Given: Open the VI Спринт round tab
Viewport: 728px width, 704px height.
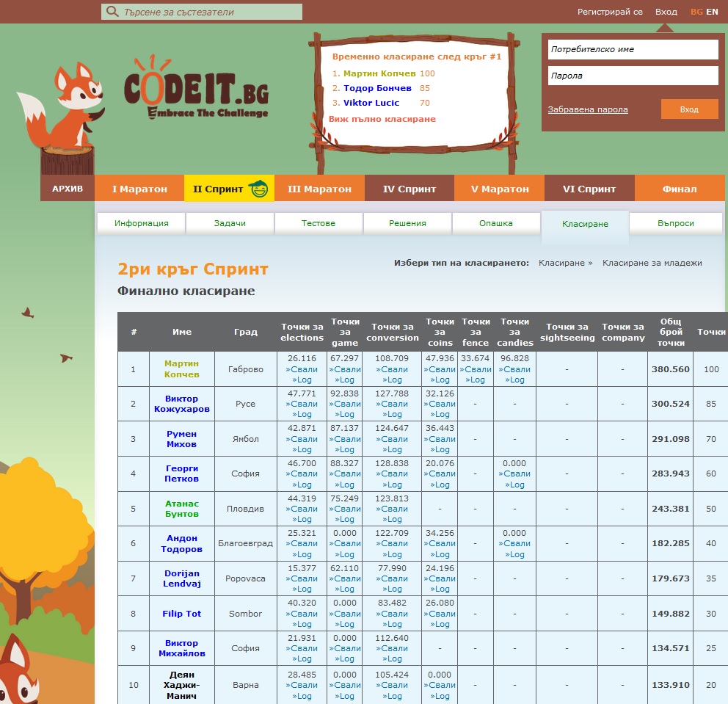Looking at the screenshot, I should [589, 189].
